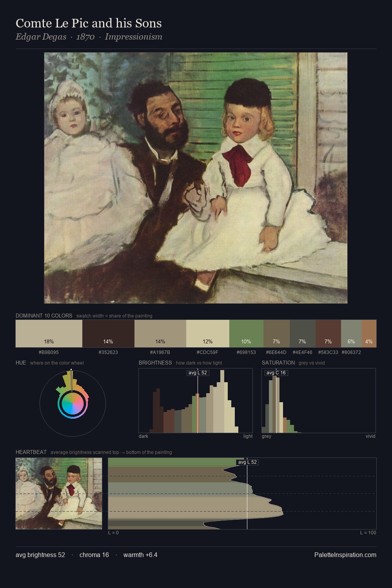Click the Heartbeat painting thumbnail
Viewport: 392px width, 588px height.
tap(59, 494)
